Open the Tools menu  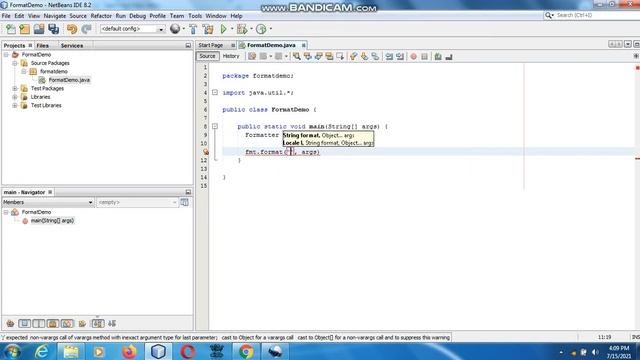[x=195, y=16]
